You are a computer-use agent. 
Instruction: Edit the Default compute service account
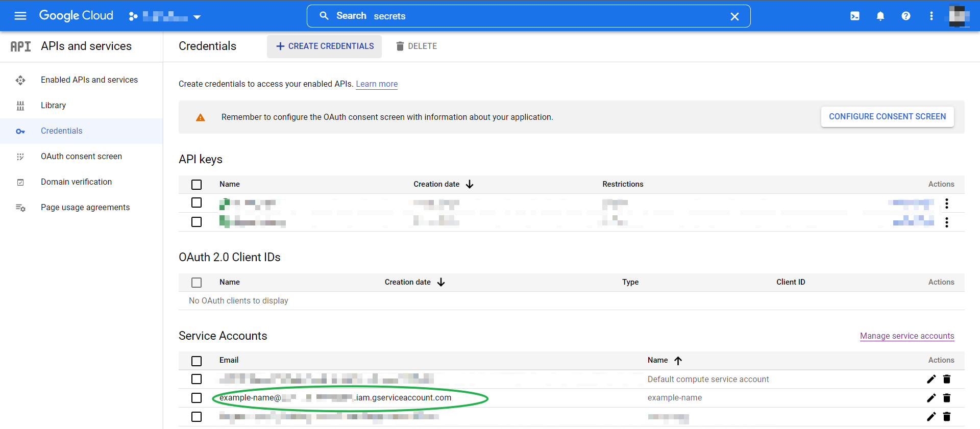pos(932,379)
